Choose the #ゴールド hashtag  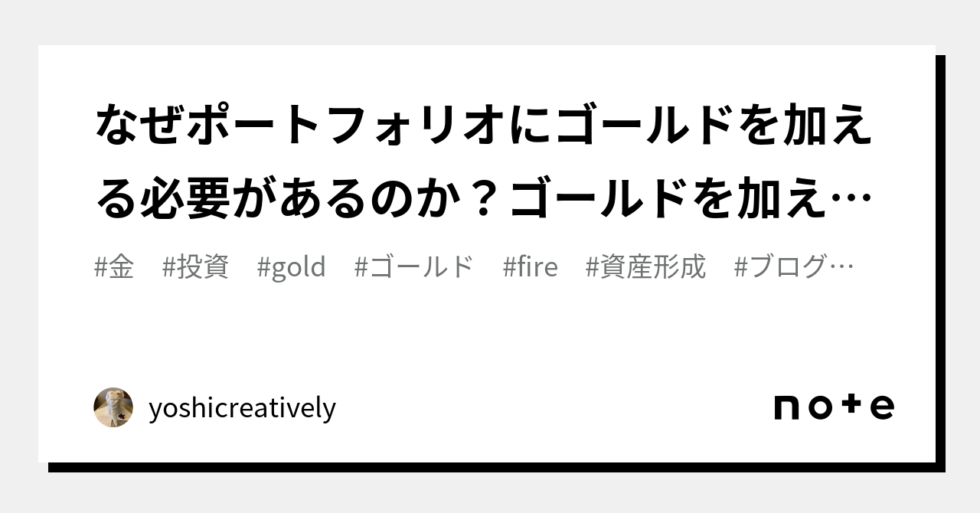pos(414,267)
